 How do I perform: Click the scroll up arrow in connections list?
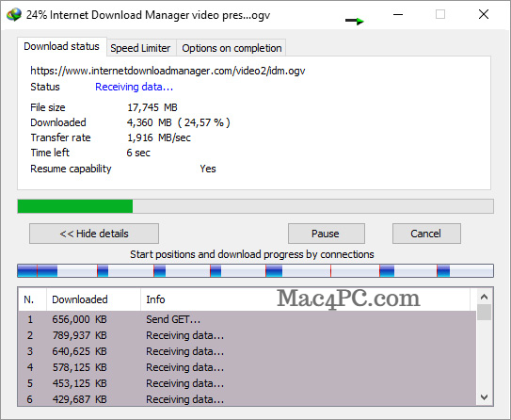coord(484,297)
